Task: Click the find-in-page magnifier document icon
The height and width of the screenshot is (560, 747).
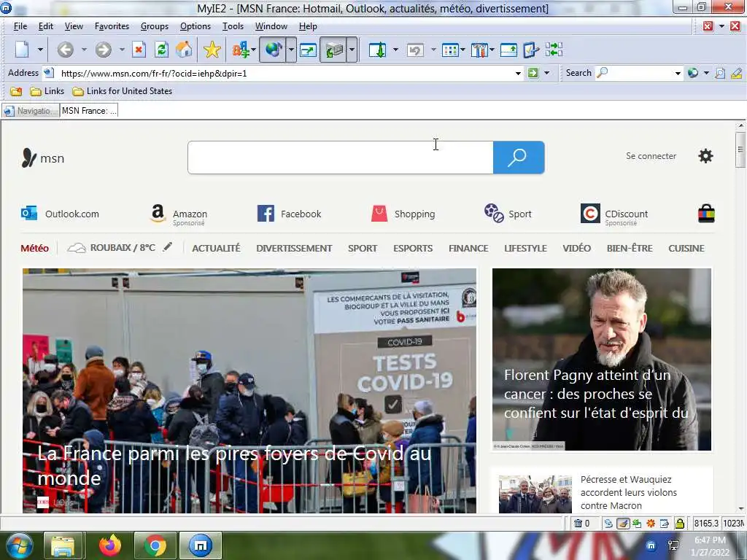Action: coord(720,73)
